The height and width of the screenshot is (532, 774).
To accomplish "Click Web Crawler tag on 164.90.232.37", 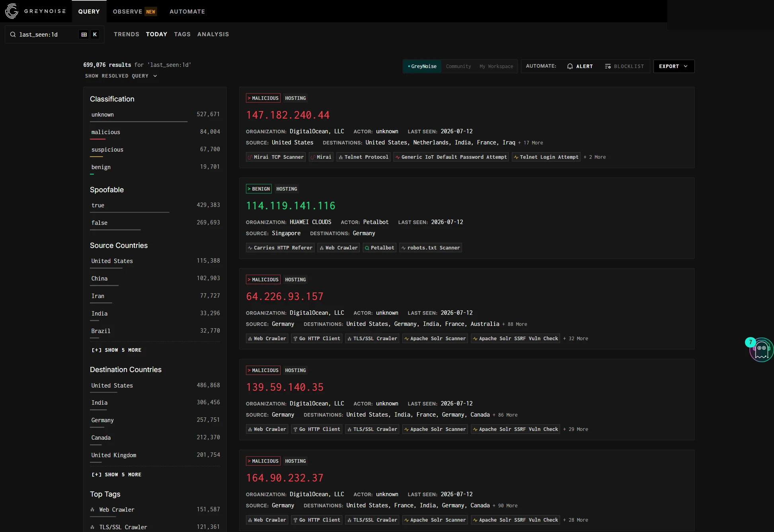I will click(x=267, y=520).
